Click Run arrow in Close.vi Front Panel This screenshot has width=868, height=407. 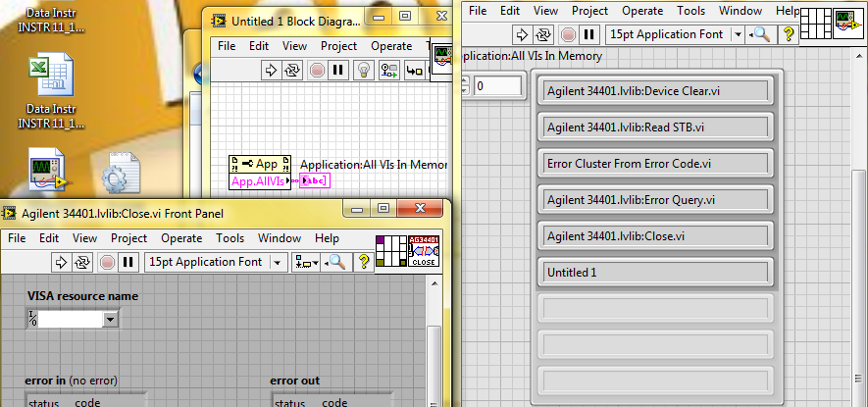coord(62,262)
